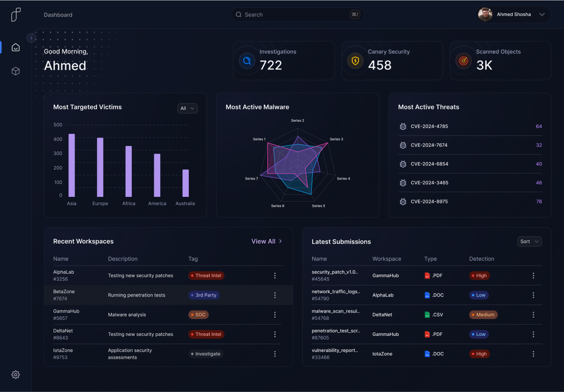564x392 pixels.
Task: Select the 3rd Party tag on BetaZone
Action: 204,295
